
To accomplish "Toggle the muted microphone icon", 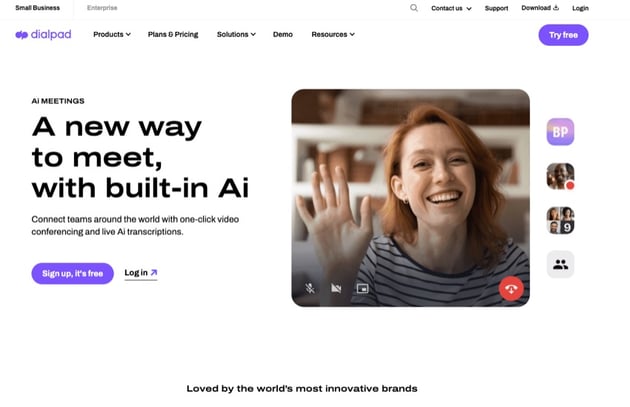I will tap(310, 288).
